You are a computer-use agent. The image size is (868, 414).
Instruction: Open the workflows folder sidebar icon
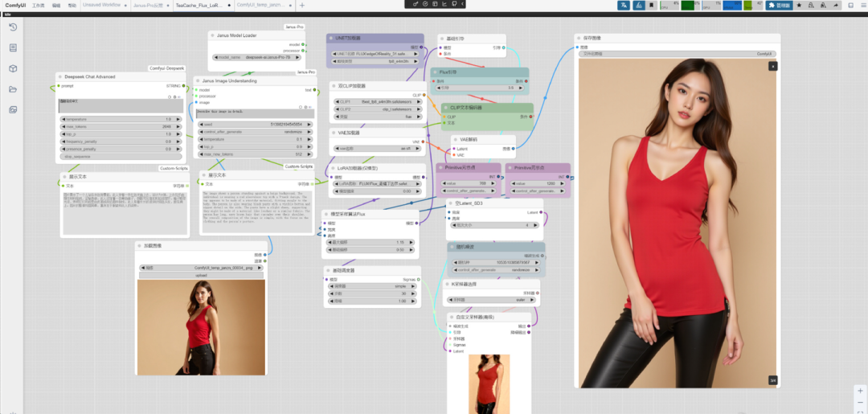(14, 89)
